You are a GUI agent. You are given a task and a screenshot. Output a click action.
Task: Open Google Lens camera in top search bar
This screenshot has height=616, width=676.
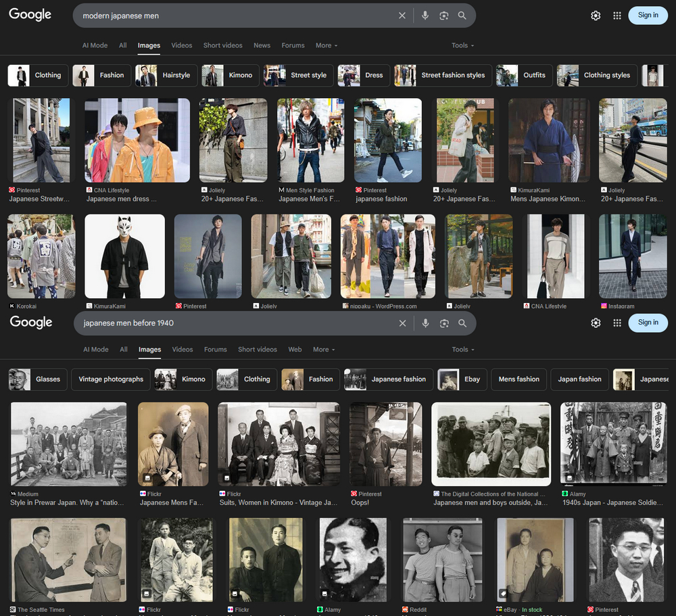[443, 16]
